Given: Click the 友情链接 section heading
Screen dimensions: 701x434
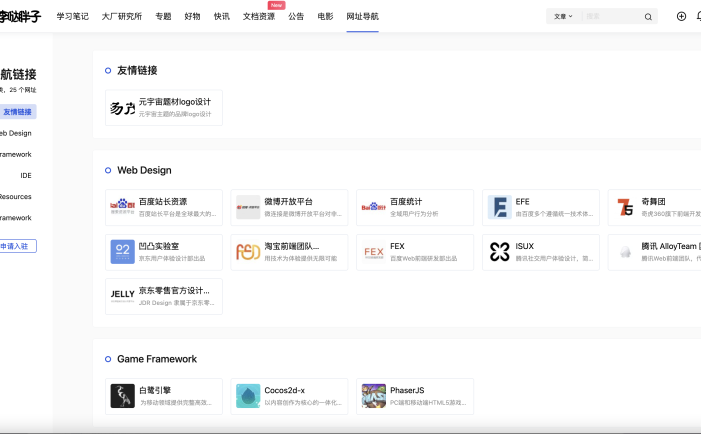Looking at the screenshot, I should [137, 70].
